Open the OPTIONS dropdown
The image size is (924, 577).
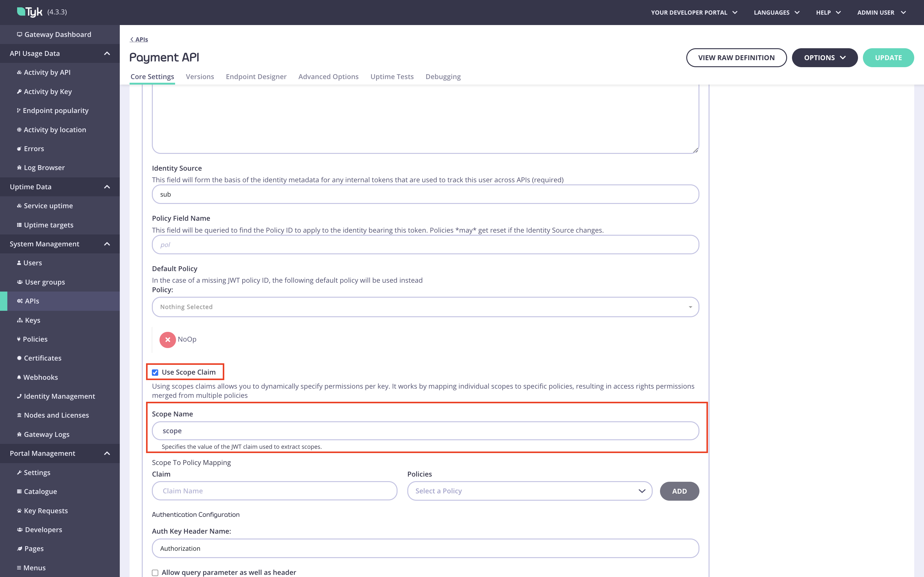tap(825, 58)
